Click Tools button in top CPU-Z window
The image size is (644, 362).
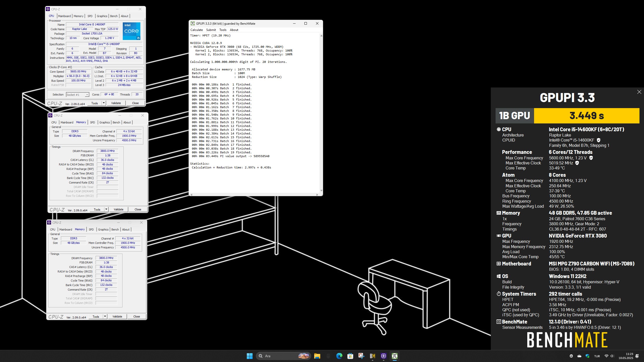(95, 103)
